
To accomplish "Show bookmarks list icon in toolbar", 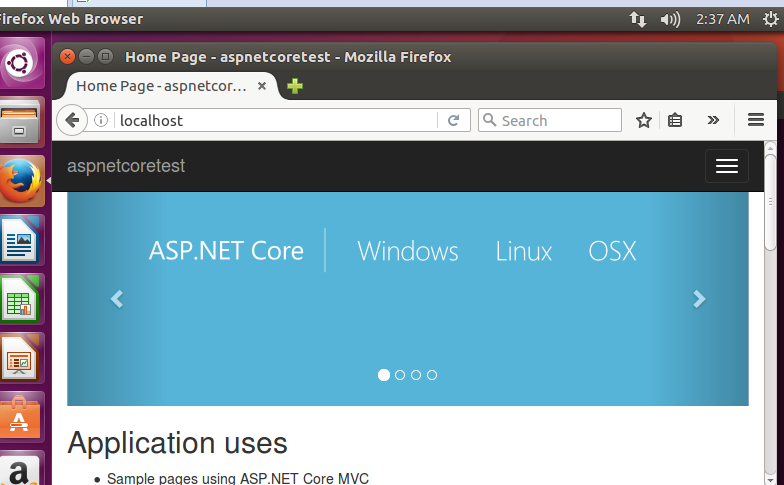I will click(x=675, y=121).
